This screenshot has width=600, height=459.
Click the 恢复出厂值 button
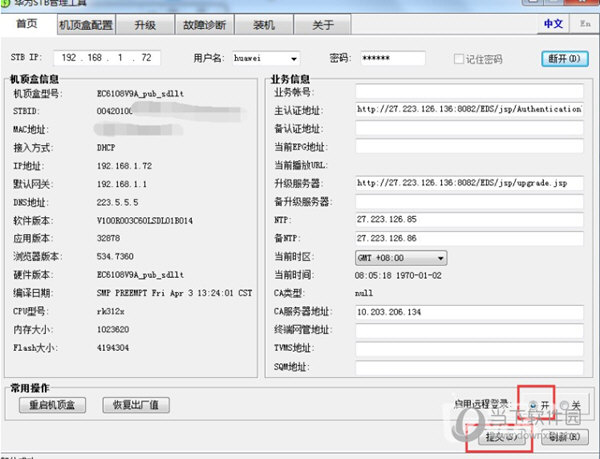136,405
